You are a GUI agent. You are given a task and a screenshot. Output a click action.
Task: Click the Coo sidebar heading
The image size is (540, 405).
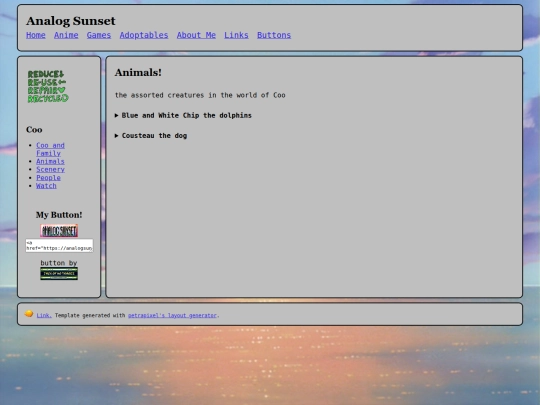(34, 130)
